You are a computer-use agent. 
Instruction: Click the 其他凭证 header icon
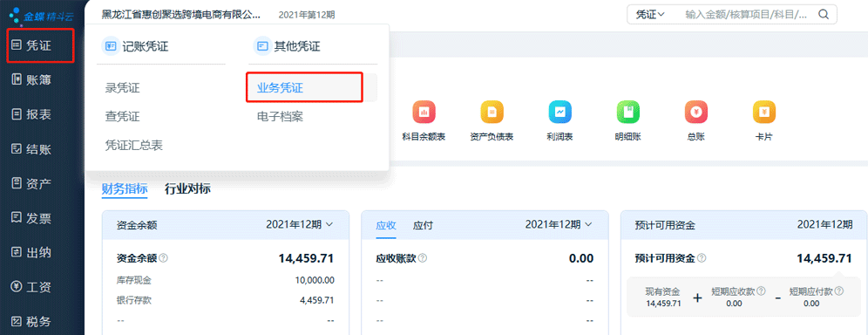pyautogui.click(x=261, y=46)
